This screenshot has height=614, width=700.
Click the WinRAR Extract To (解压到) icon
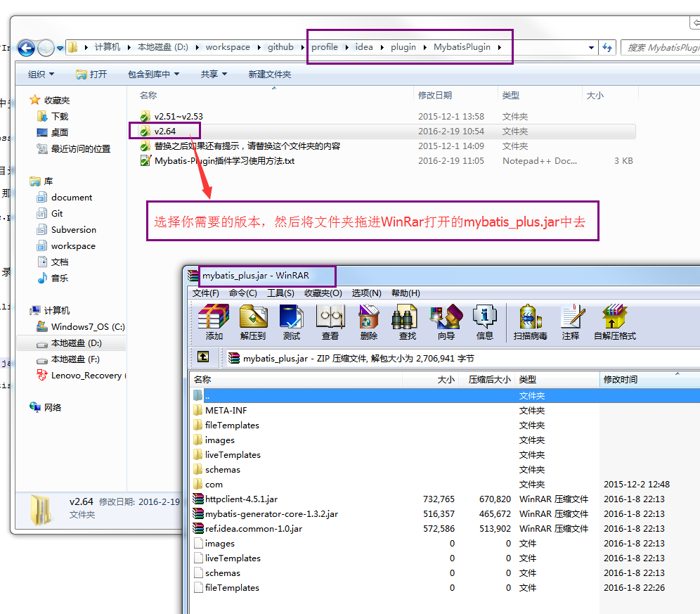[x=253, y=322]
